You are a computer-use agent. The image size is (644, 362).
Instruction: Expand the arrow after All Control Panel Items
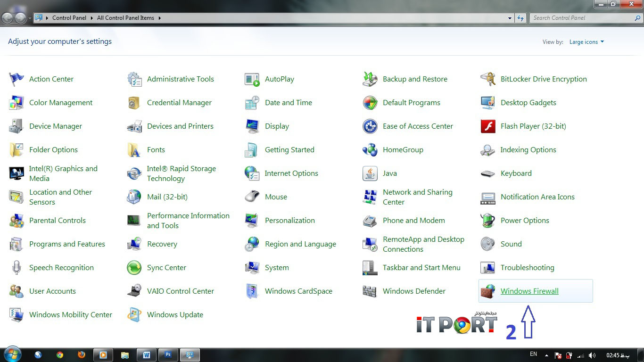[x=159, y=18]
